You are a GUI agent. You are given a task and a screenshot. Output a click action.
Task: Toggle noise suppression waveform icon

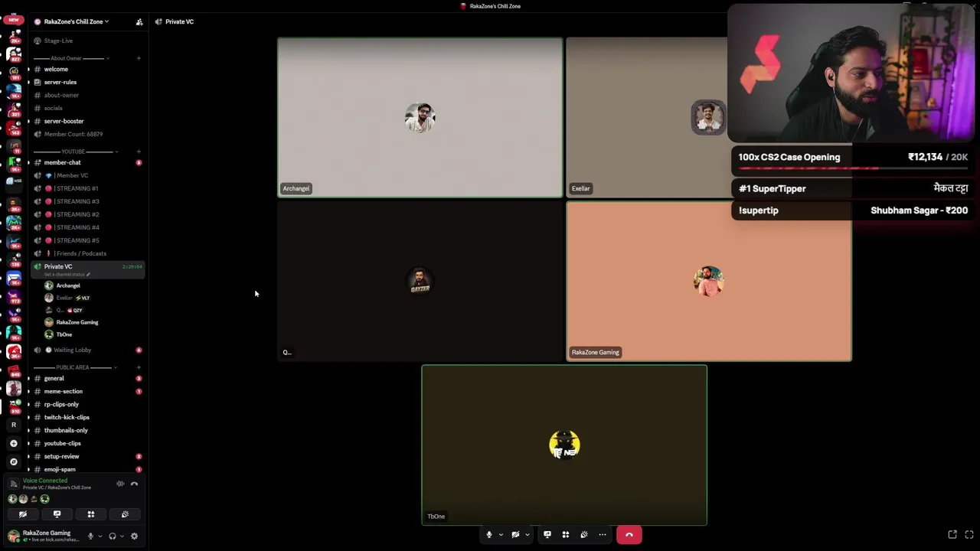[x=120, y=484]
